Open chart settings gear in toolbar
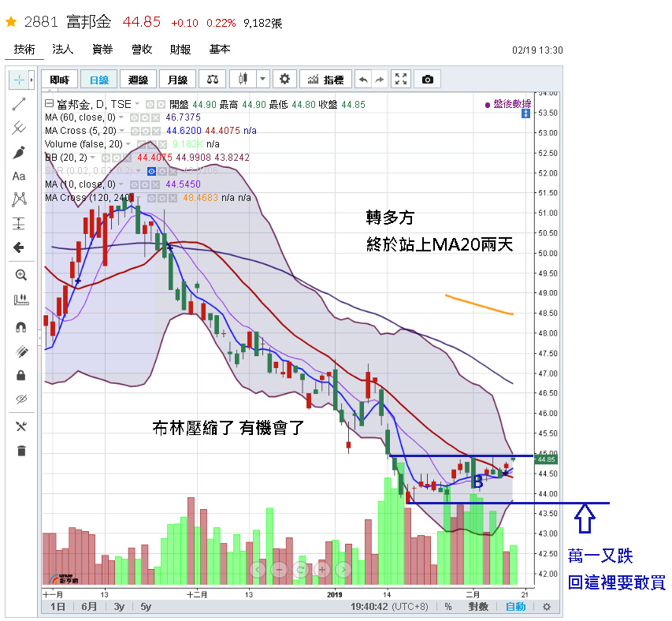This screenshot has height=621, width=672. [x=284, y=80]
